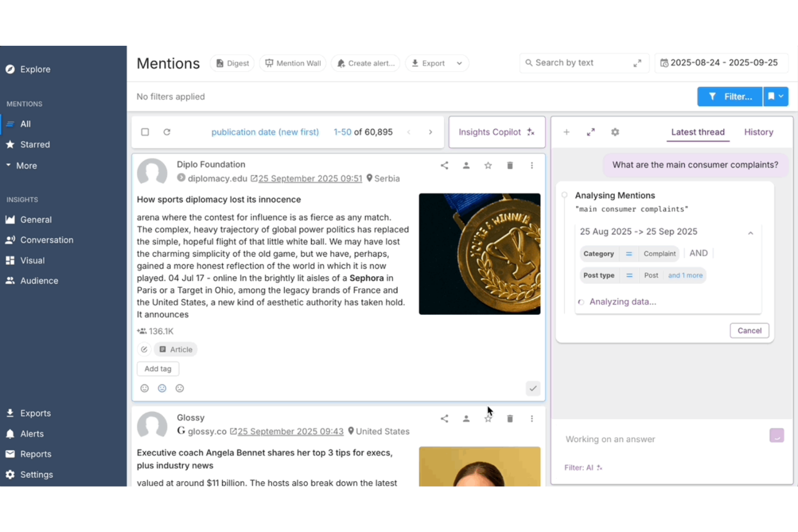Open the Audience insights section
This screenshot has height=532, width=798.
pos(38,280)
